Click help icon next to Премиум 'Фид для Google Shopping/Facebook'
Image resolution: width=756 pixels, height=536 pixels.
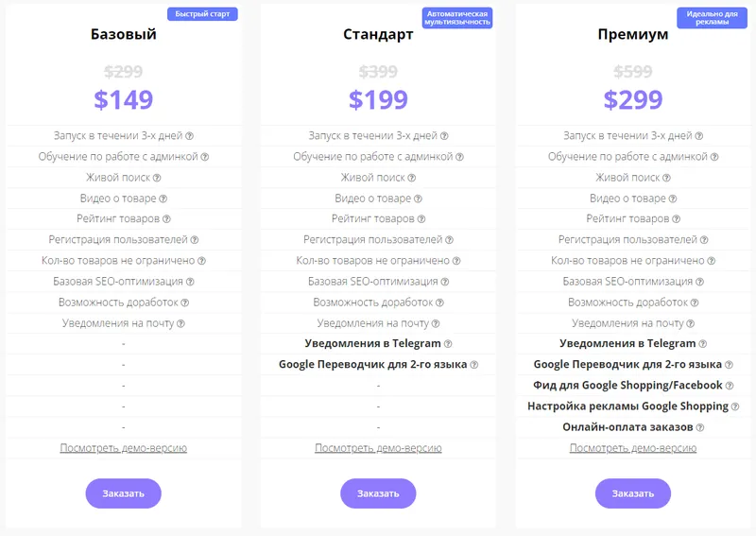pyautogui.click(x=730, y=386)
